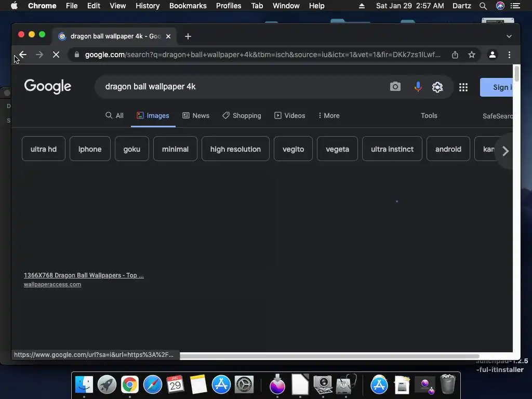
Task: Open Chrome's three-dot menu
Action: click(509, 55)
